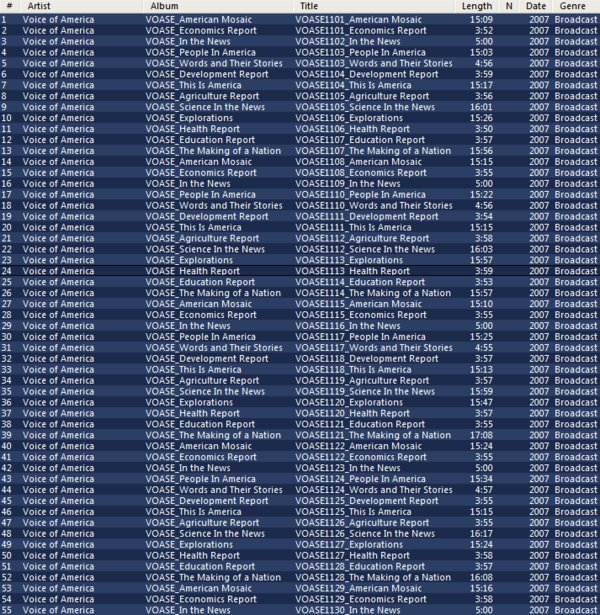
Task: Select title VOASE1113 Health Report in row 24
Action: click(353, 271)
